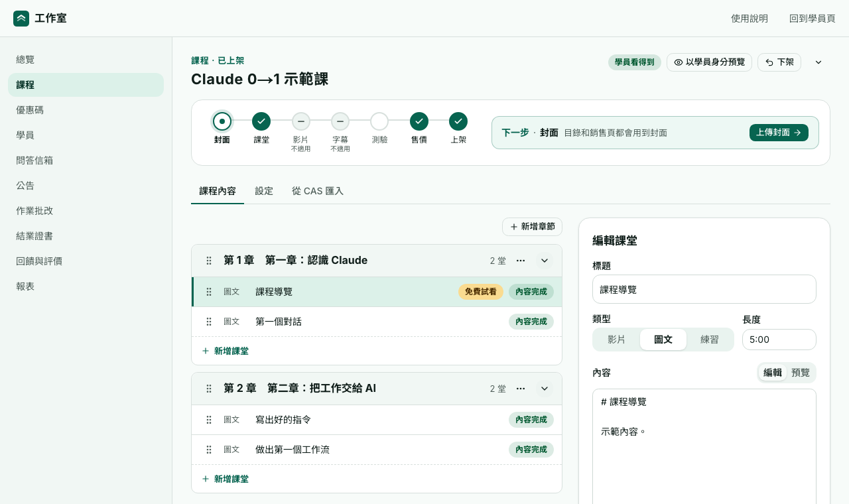Open 問答信箱 in sidebar

click(86, 160)
